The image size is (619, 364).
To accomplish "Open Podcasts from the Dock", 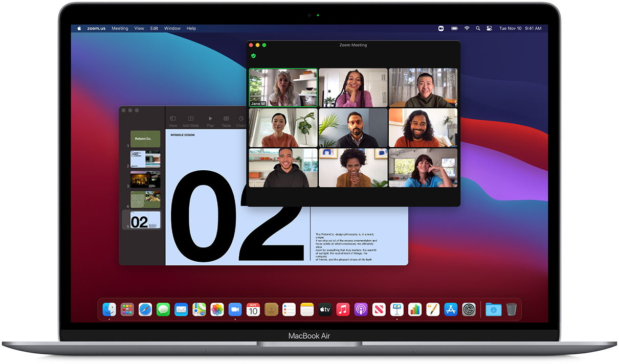I will tap(361, 309).
